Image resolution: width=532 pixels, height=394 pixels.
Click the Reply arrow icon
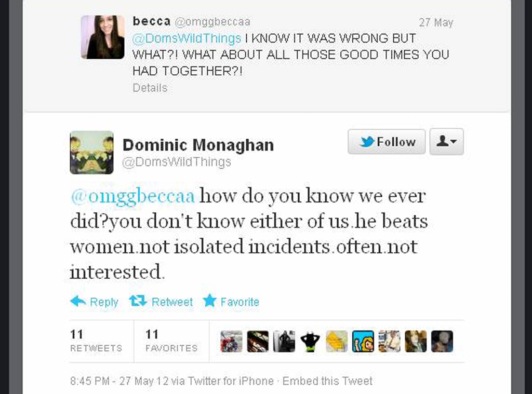[78, 301]
